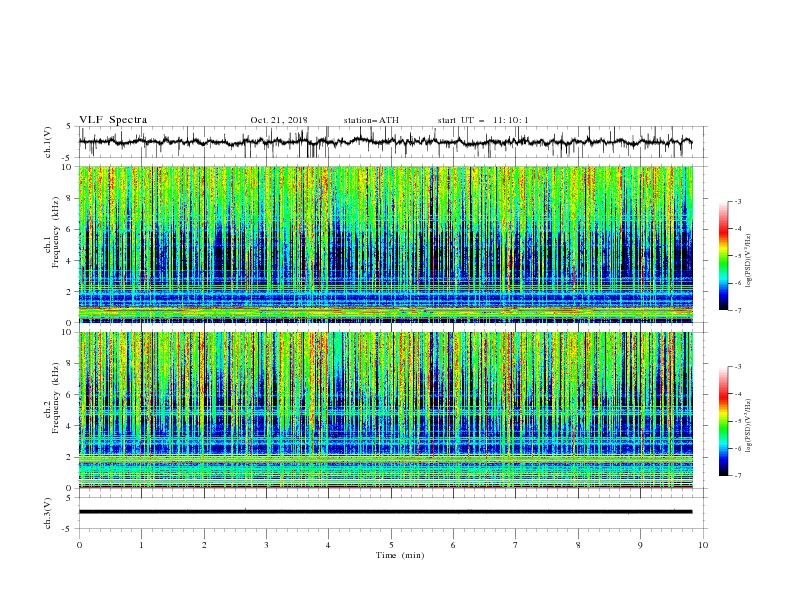Click the "ch.1(V)" waveform axis label

pyautogui.click(x=48, y=142)
